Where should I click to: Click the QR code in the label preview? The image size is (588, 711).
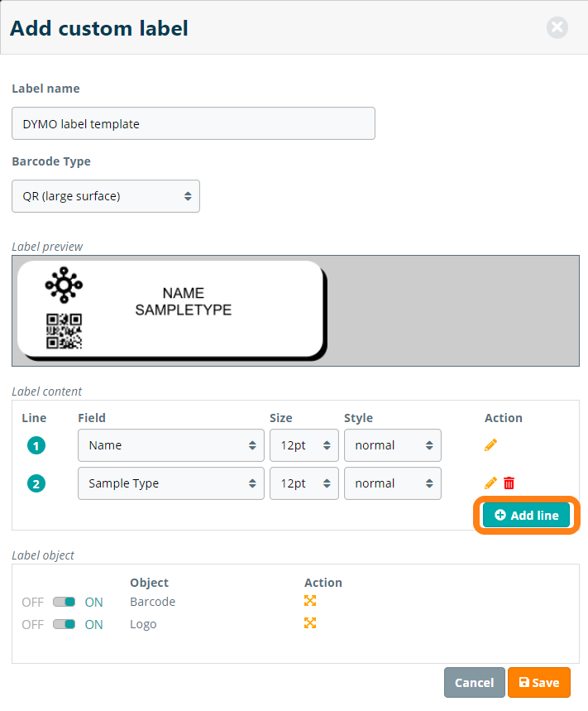click(x=64, y=331)
